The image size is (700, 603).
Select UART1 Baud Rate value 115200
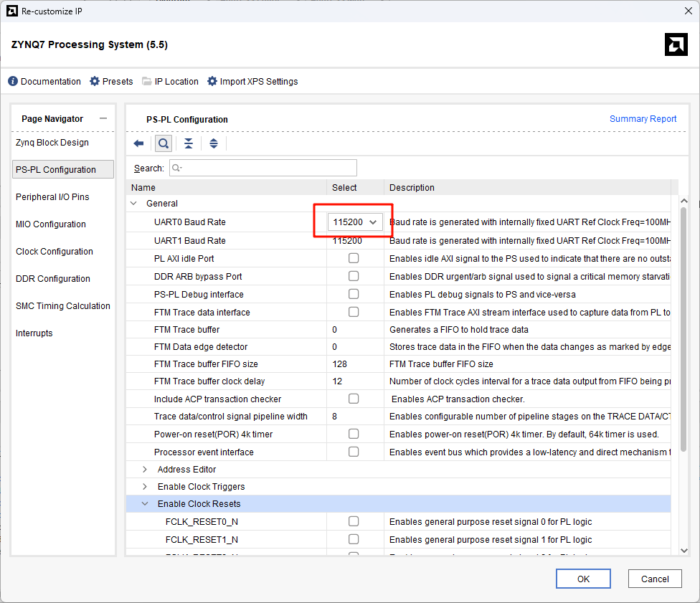click(x=347, y=241)
